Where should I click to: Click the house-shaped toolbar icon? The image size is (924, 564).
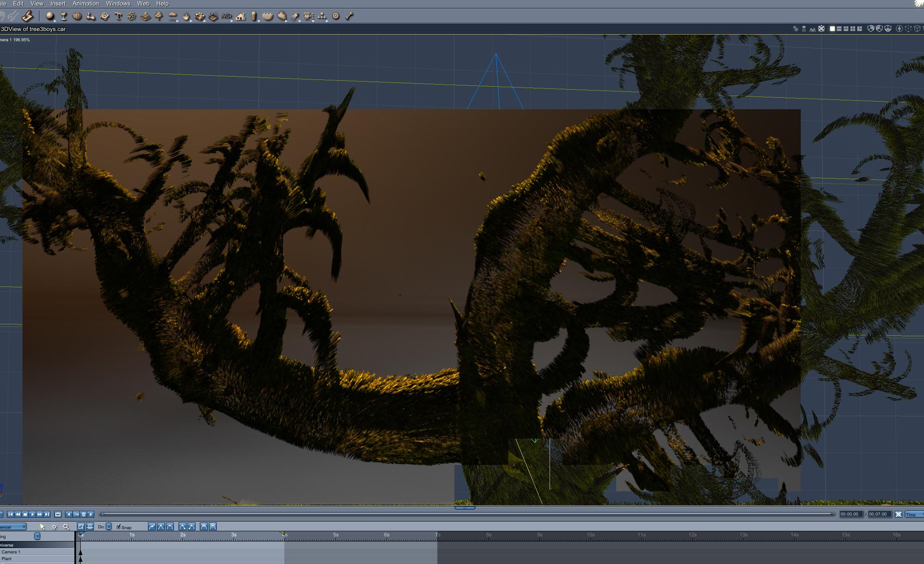coord(241,16)
